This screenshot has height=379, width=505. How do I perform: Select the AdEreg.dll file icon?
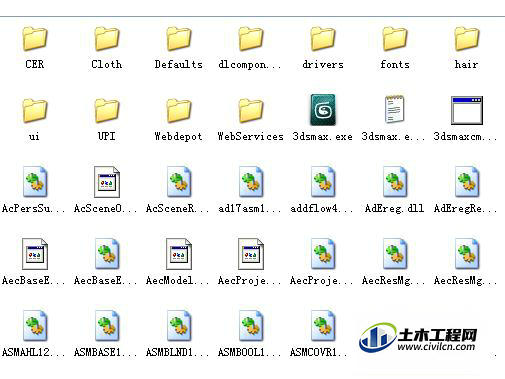pos(395,182)
